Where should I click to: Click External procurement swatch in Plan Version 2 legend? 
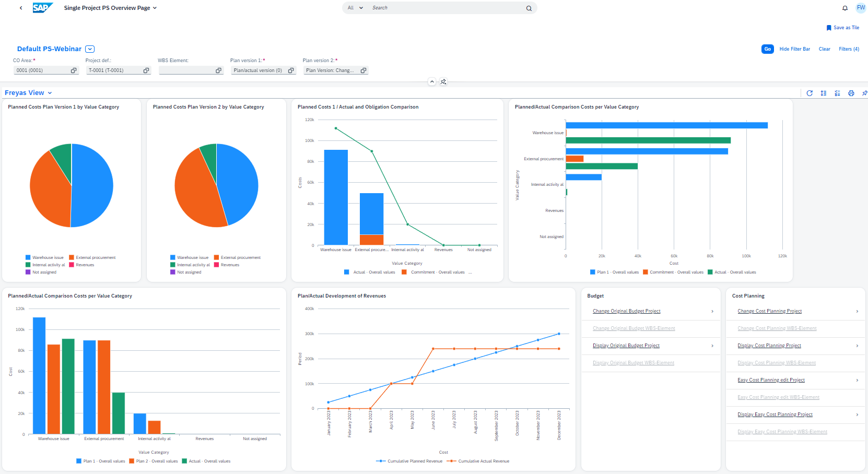click(216, 257)
